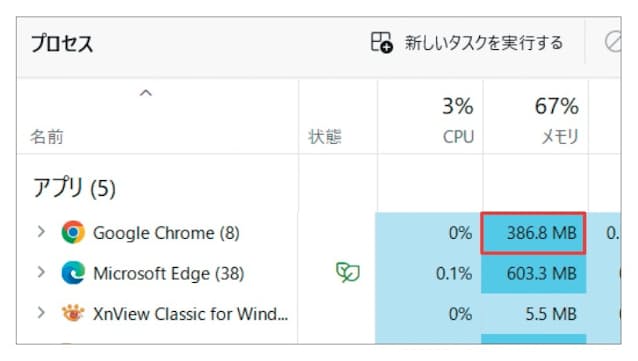
Task: Select the highlighted 386.8 MB memory cell
Action: (x=533, y=233)
